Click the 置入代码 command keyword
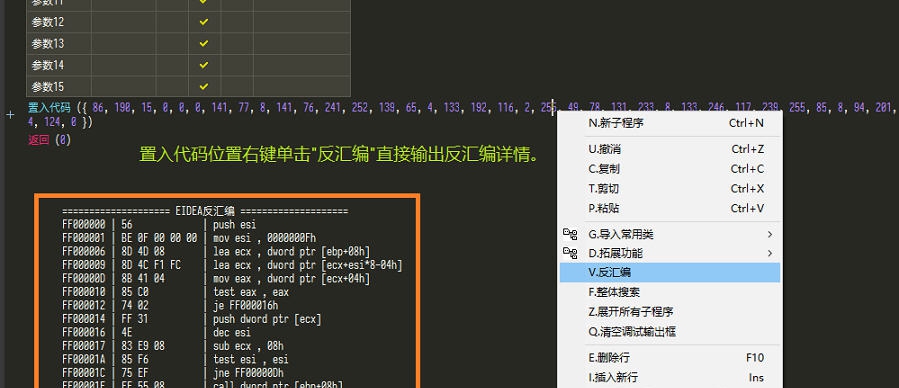This screenshot has height=388, width=899. click(49, 107)
